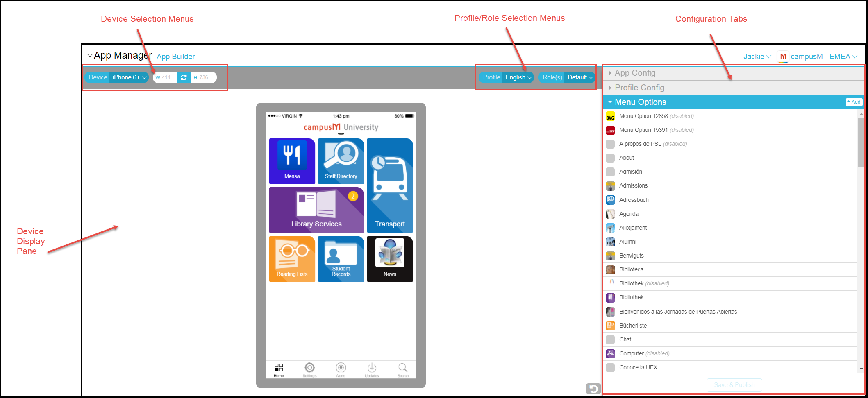Tap the News tile
868x398 pixels.
pos(390,259)
